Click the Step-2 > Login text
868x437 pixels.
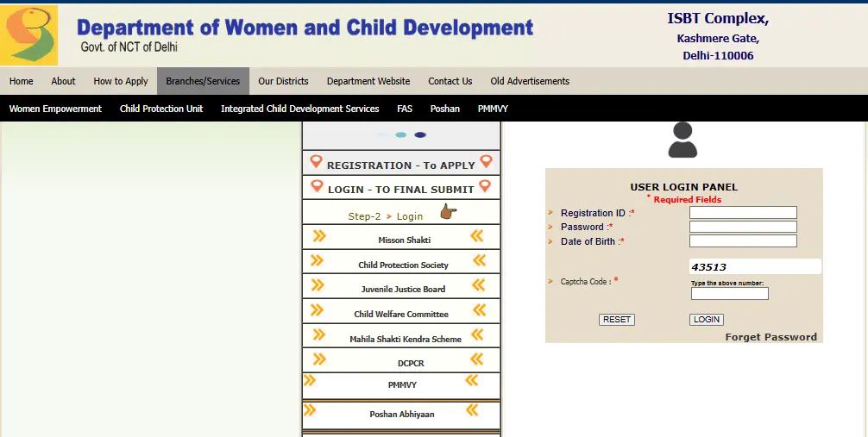[386, 216]
